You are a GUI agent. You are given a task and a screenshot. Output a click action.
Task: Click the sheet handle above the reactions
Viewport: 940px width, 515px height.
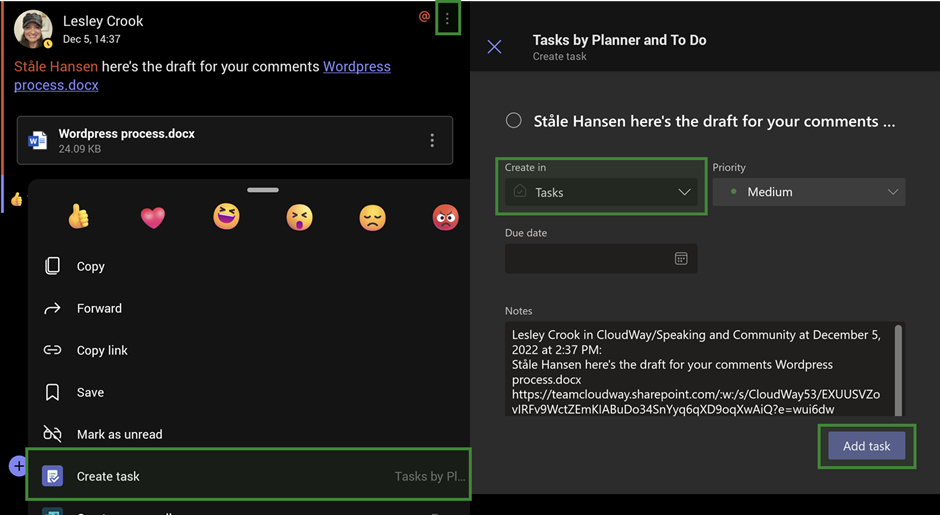point(263,190)
